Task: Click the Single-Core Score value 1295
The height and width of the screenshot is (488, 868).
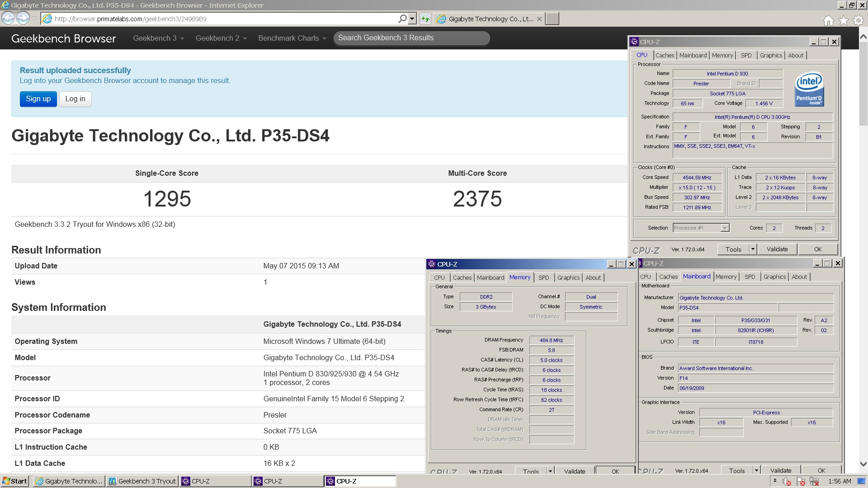Action: click(x=167, y=199)
